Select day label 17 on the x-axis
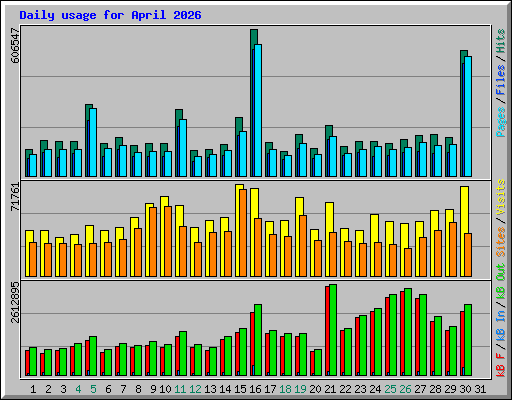Image resolution: width=512 pixels, height=400 pixels. 270,389
